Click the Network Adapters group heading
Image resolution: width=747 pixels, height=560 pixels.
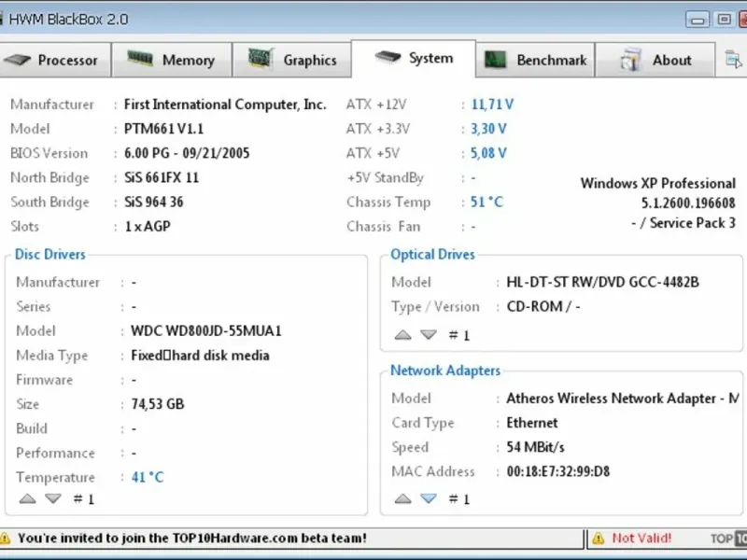tap(445, 371)
